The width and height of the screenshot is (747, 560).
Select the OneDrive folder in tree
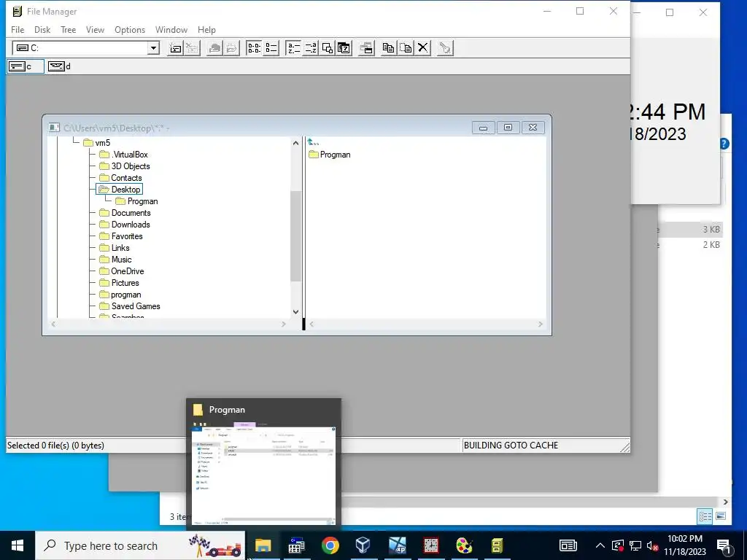(122, 271)
